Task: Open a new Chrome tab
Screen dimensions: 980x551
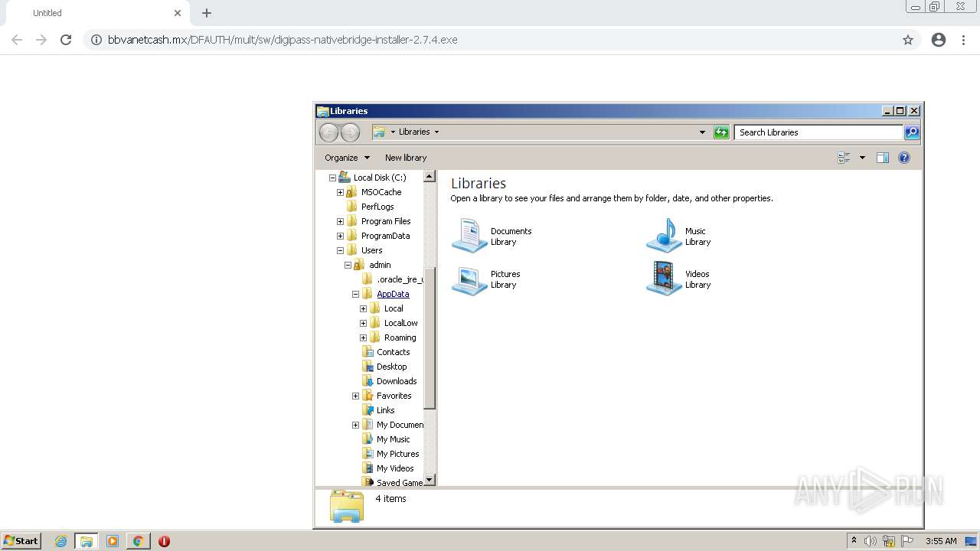Action: pyautogui.click(x=207, y=13)
